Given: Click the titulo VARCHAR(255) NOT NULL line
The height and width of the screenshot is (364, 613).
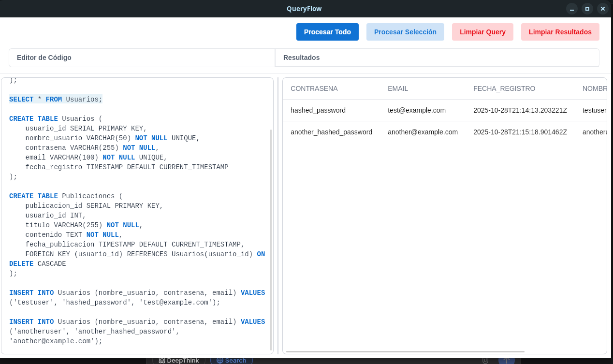Looking at the screenshot, I should coord(84,225).
